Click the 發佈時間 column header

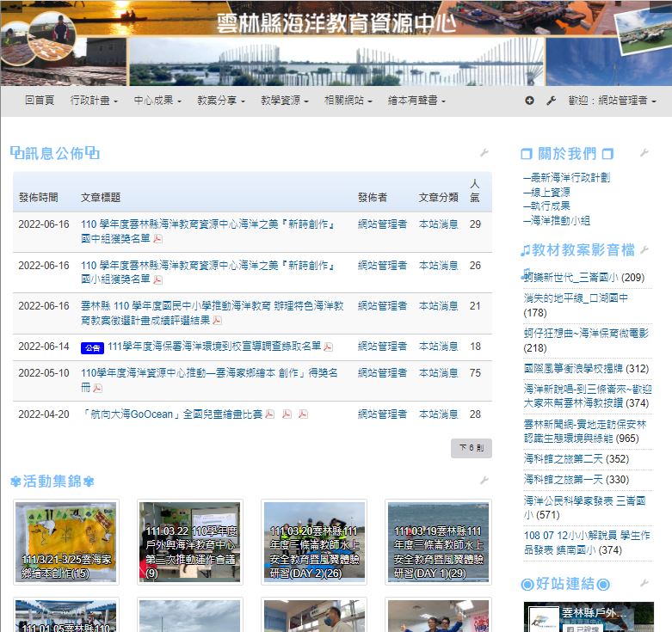(38, 198)
